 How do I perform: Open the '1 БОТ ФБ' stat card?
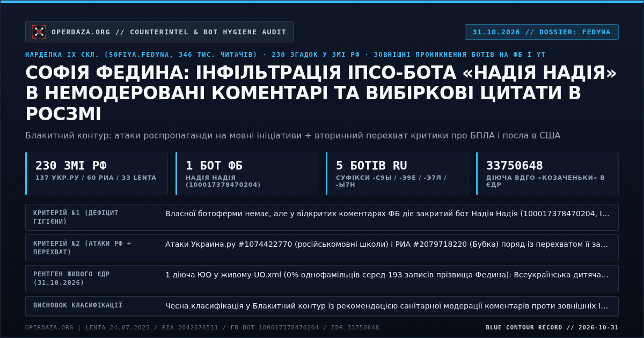(x=247, y=173)
